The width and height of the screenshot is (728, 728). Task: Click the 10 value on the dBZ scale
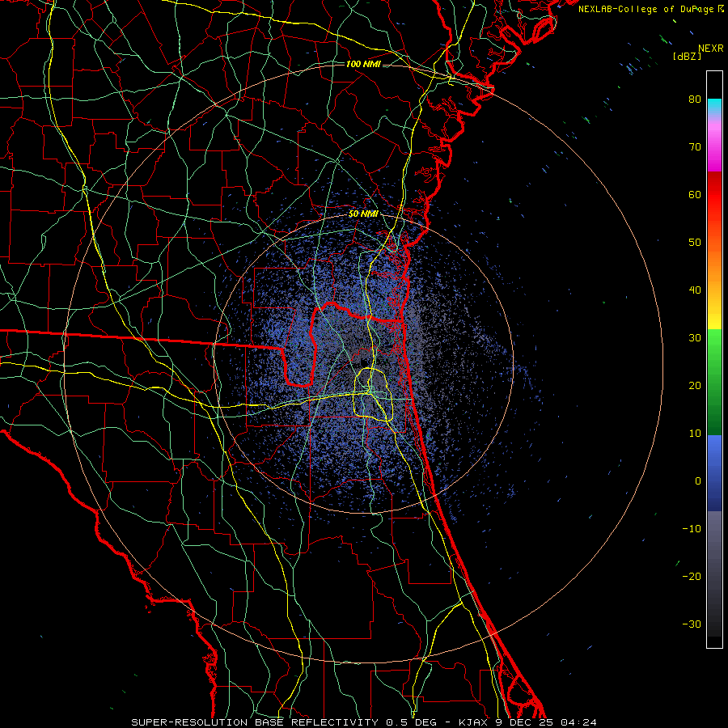(695, 434)
